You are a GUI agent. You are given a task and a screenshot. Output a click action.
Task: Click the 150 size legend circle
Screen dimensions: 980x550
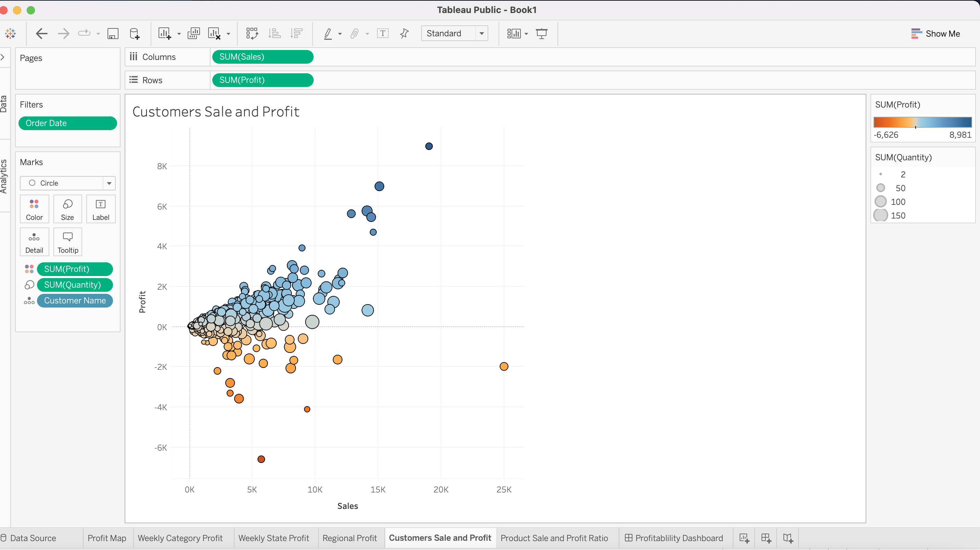(x=880, y=215)
